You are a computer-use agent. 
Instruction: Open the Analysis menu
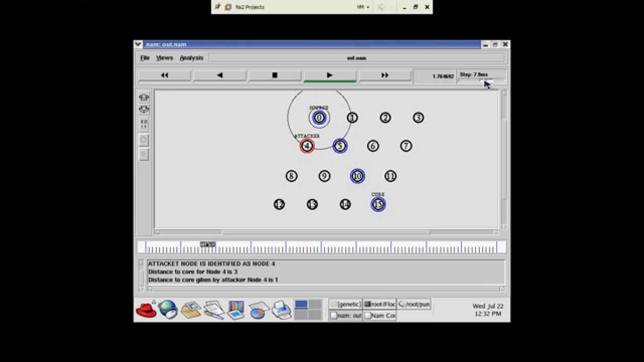pos(191,58)
